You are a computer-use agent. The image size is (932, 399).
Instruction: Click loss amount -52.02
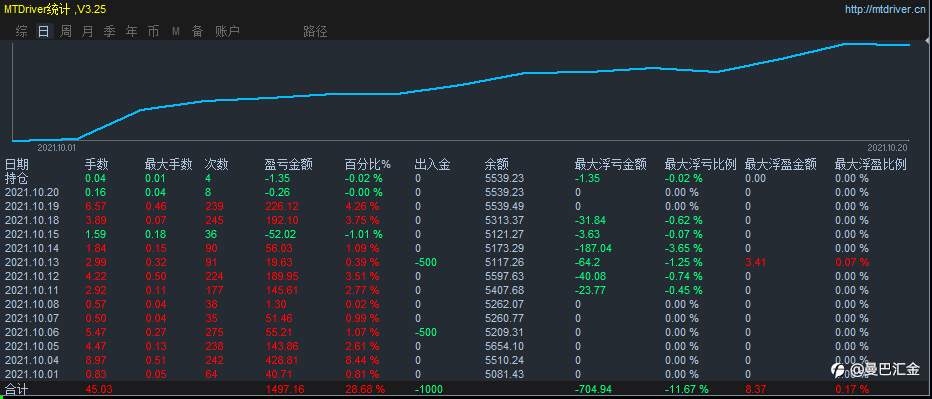281,234
